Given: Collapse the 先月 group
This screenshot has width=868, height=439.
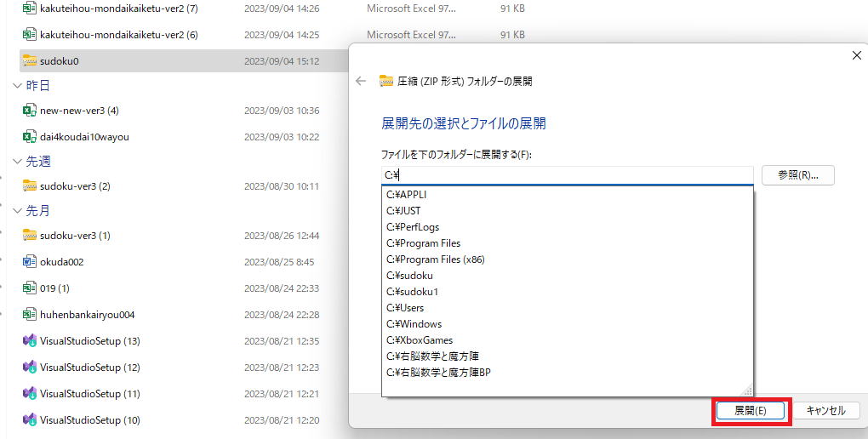Looking at the screenshot, I should (x=17, y=211).
